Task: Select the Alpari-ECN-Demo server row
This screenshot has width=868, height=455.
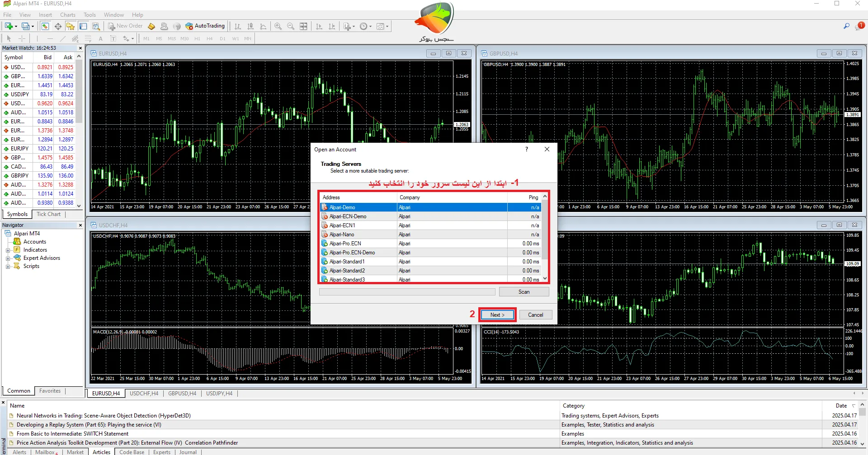Action: point(431,216)
